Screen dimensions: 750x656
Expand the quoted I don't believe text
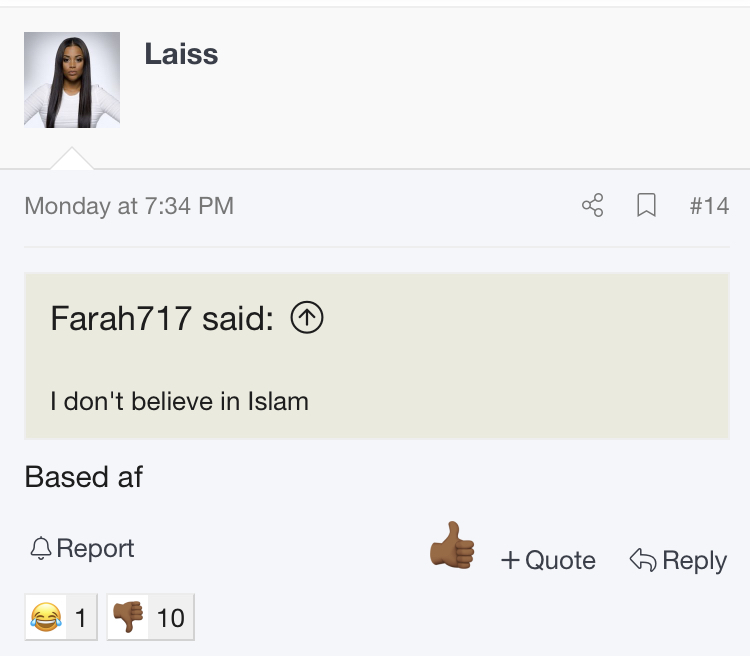pos(179,402)
